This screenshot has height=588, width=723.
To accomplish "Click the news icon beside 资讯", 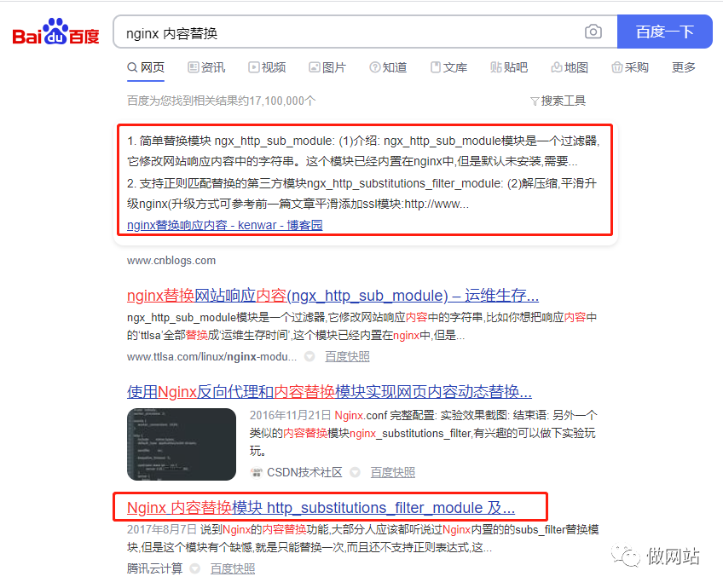I will tap(193, 67).
